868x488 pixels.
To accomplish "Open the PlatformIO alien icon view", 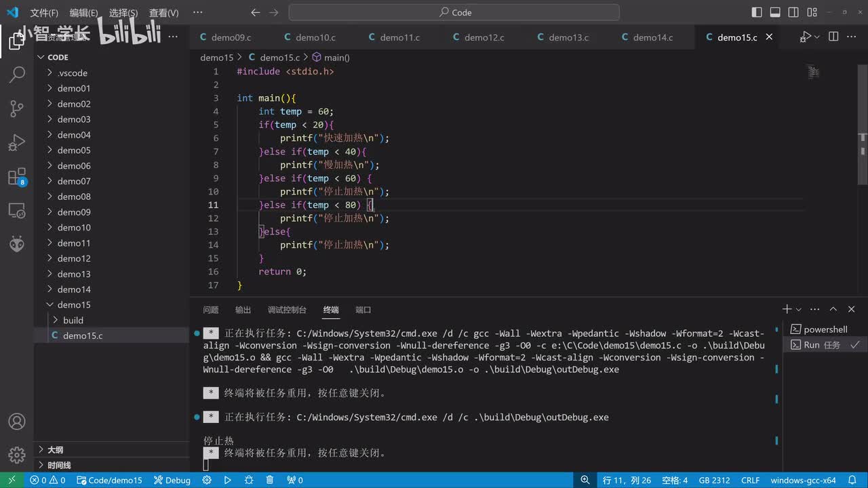I will pos(17,244).
